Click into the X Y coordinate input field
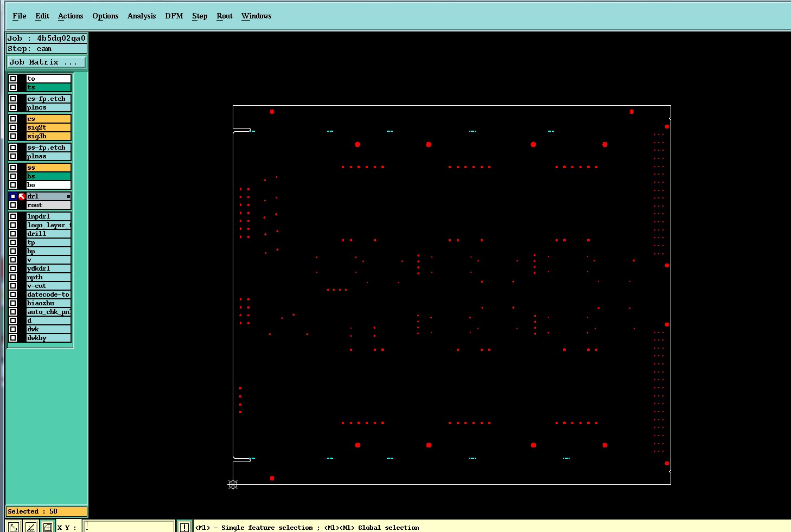 click(129, 527)
